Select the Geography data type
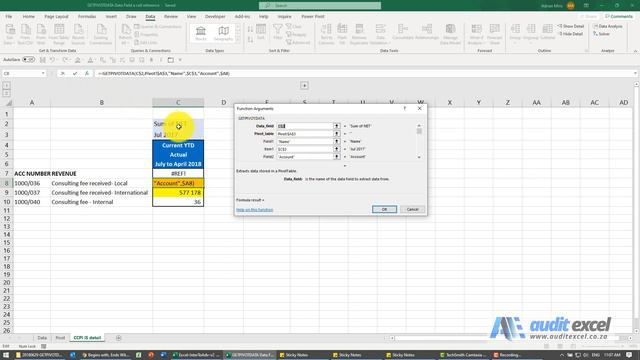The height and width of the screenshot is (360, 640). 223,33
